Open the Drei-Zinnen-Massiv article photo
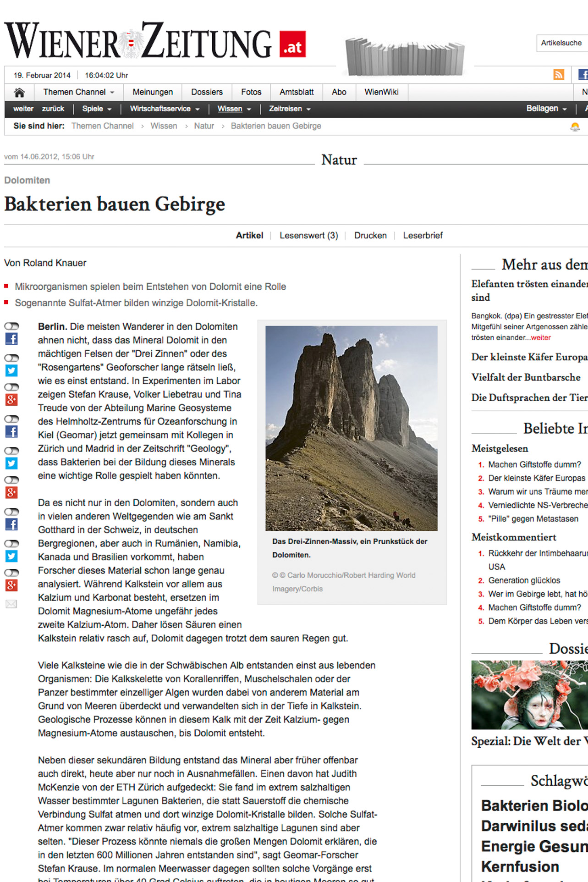The width and height of the screenshot is (588, 882). 352,428
